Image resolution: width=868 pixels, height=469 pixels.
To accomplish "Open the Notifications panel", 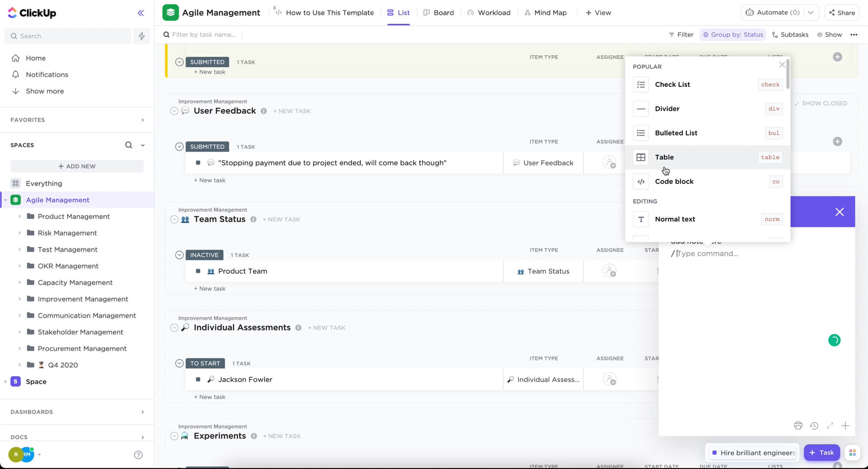I will [46, 74].
